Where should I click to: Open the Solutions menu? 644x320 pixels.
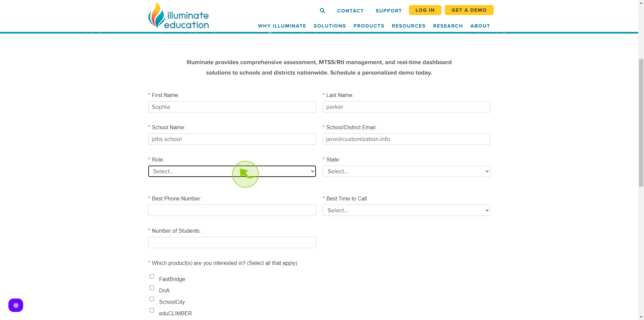pos(330,26)
